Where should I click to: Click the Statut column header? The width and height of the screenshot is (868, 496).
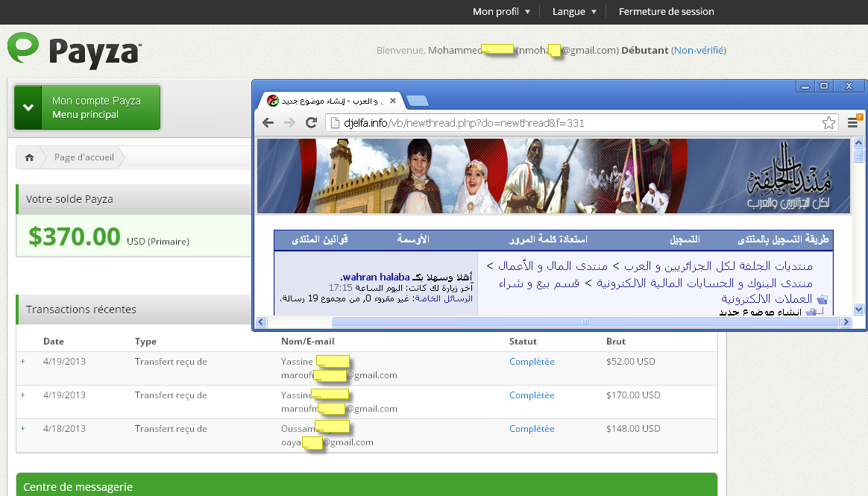click(523, 342)
